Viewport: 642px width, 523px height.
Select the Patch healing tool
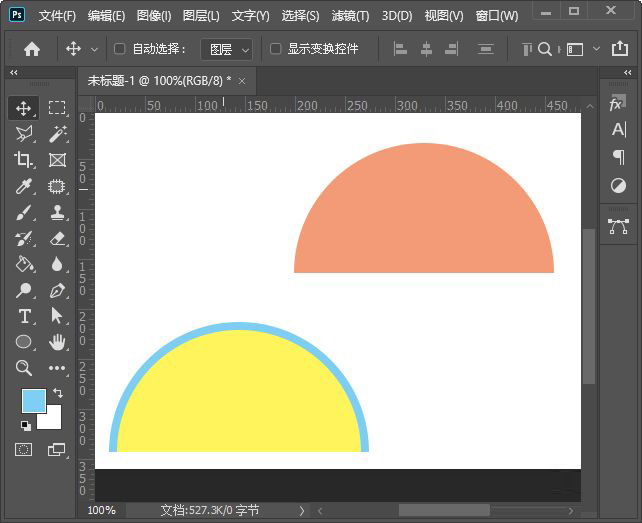point(57,186)
